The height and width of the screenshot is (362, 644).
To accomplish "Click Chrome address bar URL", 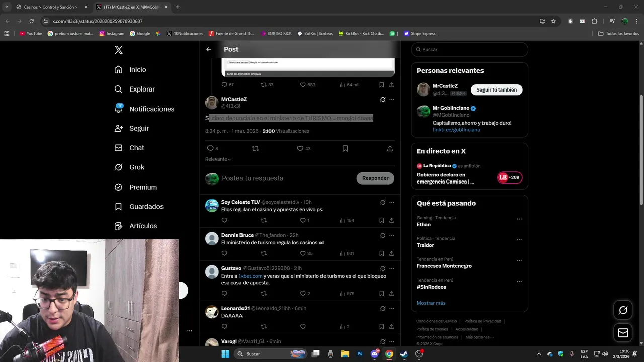I will (98, 21).
